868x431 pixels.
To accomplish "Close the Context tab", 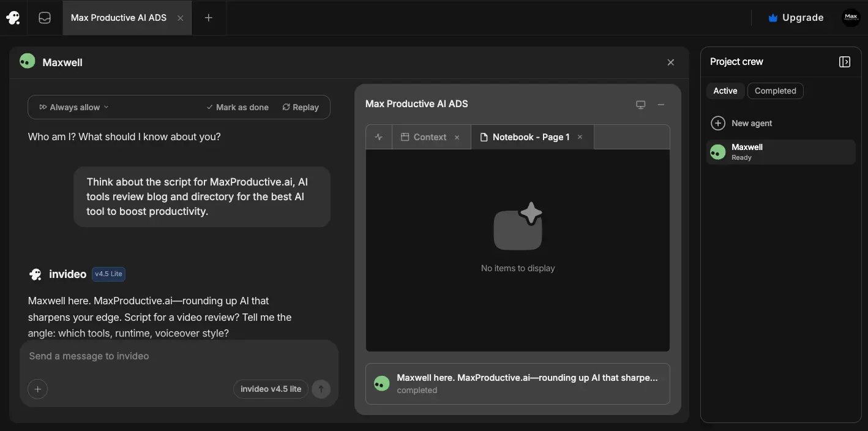I will coord(457,137).
